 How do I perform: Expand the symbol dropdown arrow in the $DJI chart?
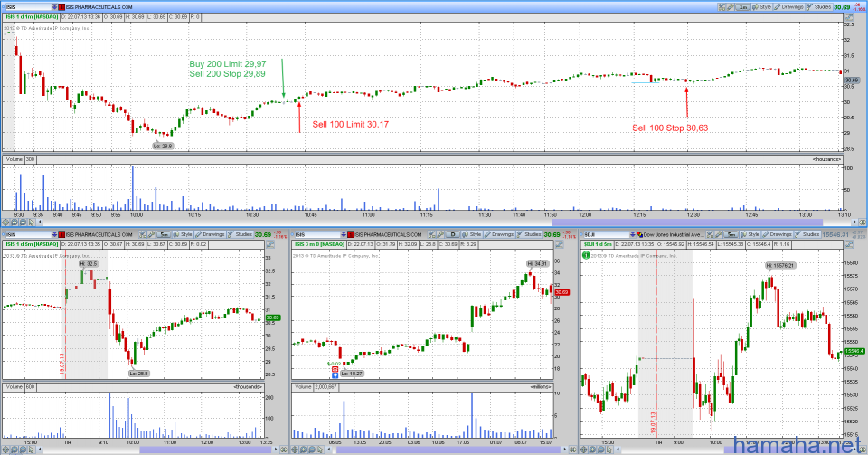(x=633, y=234)
